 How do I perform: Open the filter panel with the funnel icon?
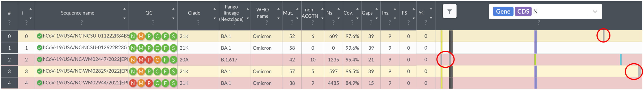tap(449, 11)
